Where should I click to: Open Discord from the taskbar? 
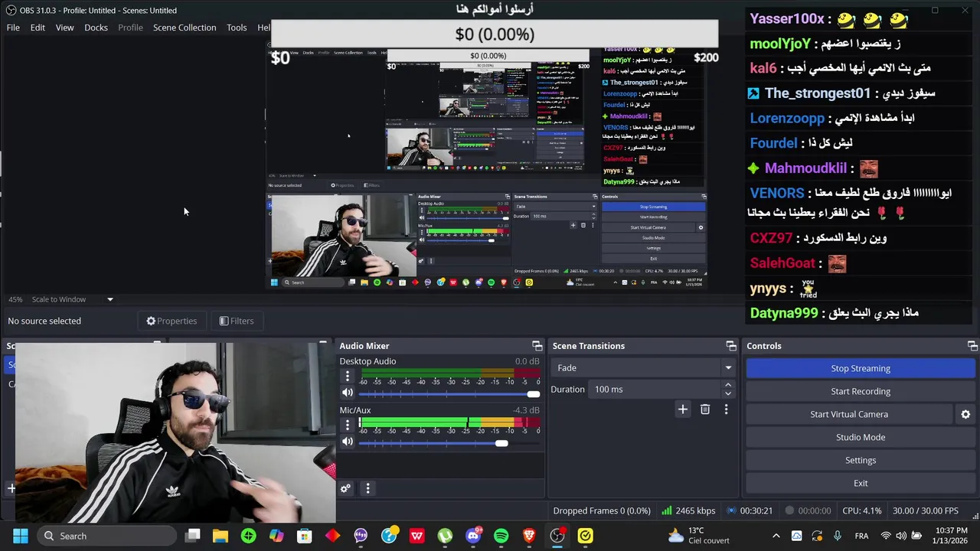473,536
